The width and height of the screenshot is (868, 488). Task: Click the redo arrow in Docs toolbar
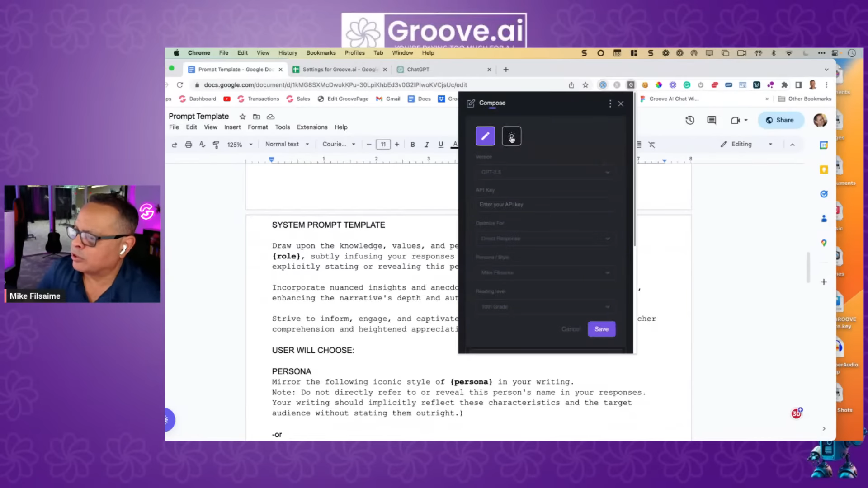175,145
